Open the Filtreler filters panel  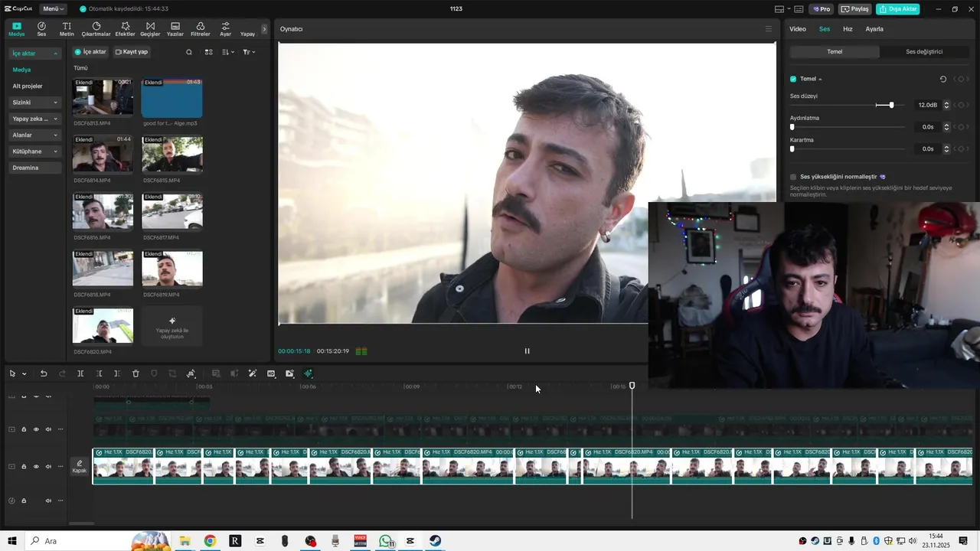click(200, 29)
